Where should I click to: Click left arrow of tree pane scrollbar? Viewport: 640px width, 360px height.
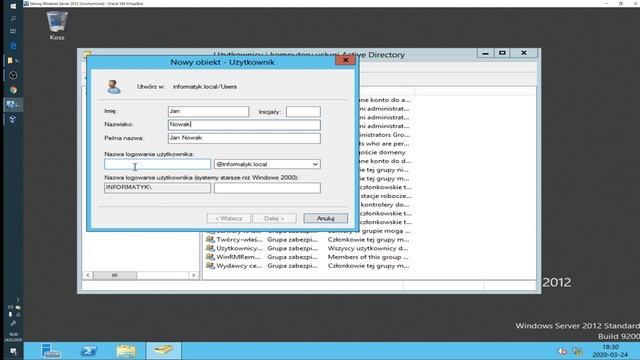click(88, 276)
